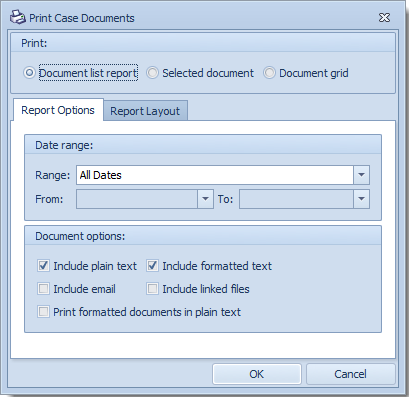
Task: Enable the Include email checkbox
Action: pyautogui.click(x=43, y=289)
